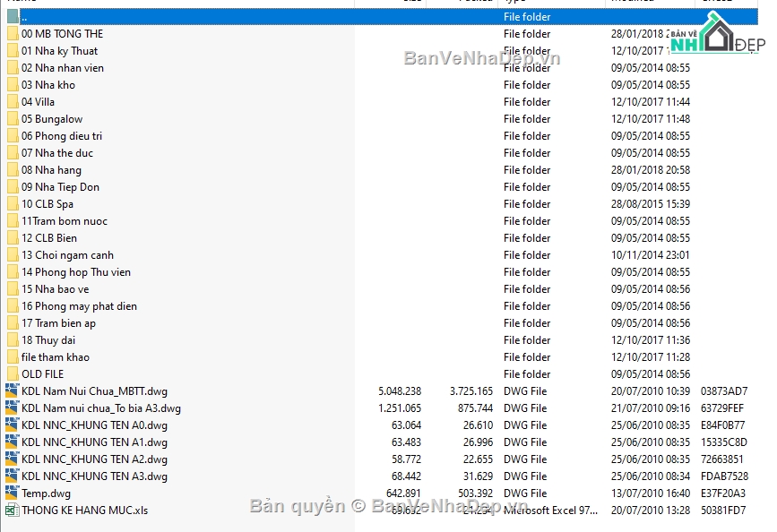This screenshot has width=777, height=532.
Task: Click the DWG icon for KDL NNC_KHUNG TEN A0.dwg
Action: [x=12, y=425]
